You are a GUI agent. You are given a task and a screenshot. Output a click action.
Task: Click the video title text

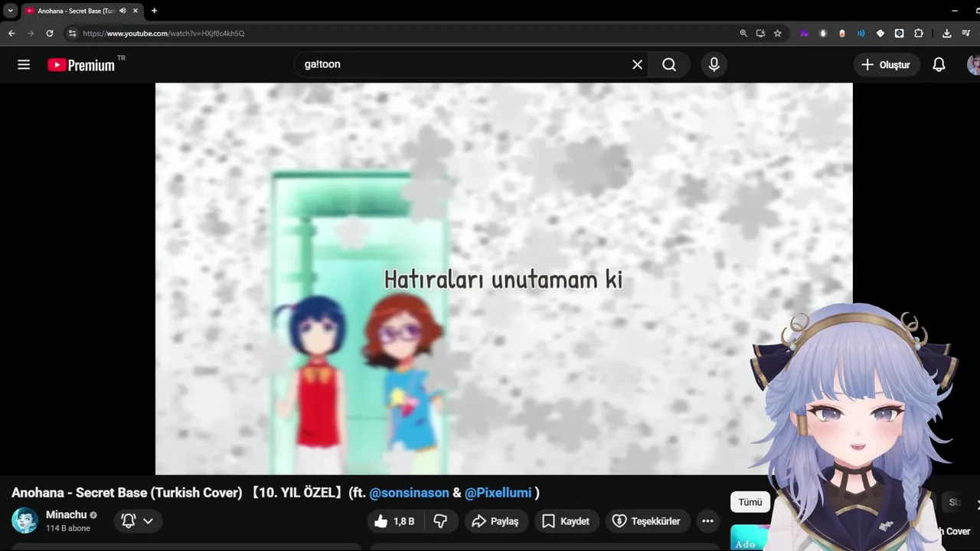[276, 493]
